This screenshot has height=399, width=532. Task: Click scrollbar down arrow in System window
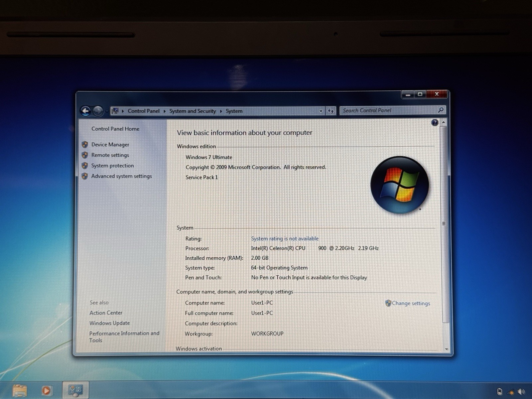[x=446, y=349]
